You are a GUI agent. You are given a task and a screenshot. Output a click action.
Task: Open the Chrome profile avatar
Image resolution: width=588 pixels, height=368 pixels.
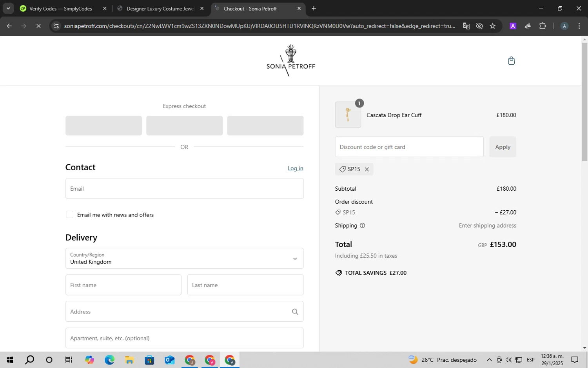point(564,26)
